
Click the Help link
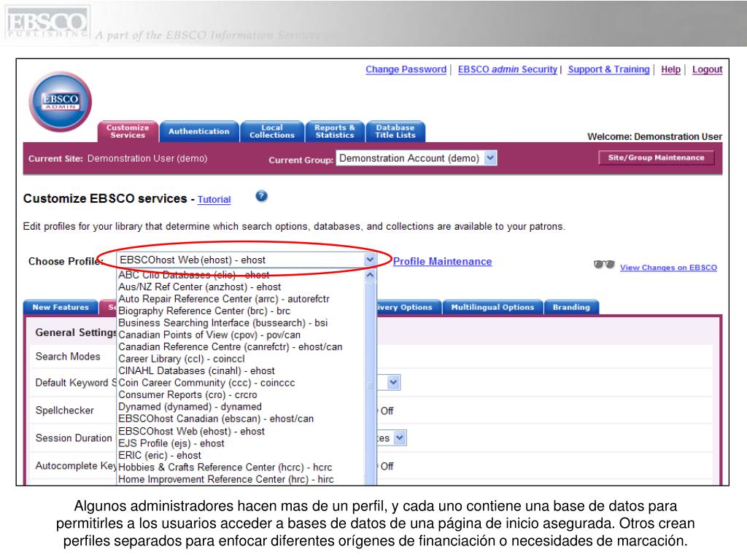point(671,69)
